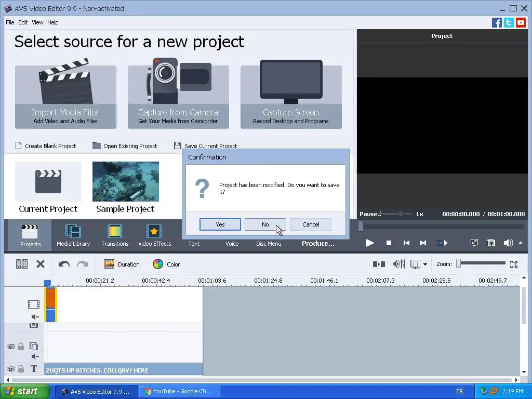The image size is (532, 399).
Task: Click Open Existing Project
Action: tap(125, 146)
